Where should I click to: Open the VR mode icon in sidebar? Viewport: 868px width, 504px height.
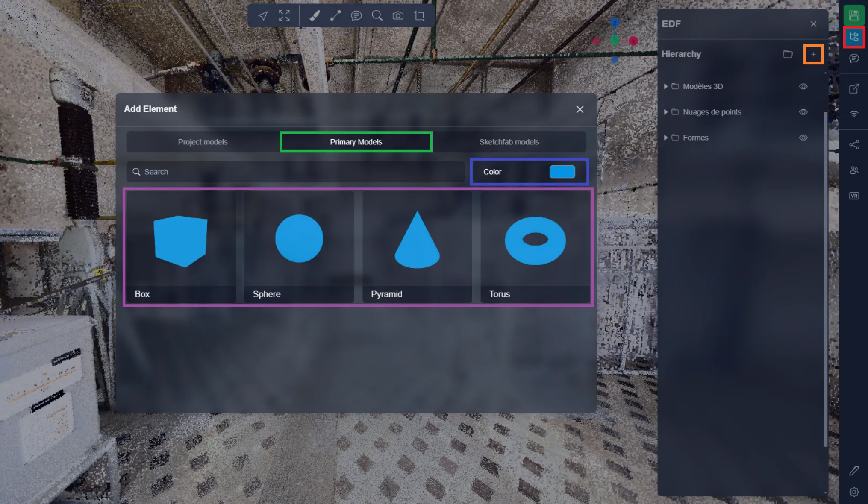click(854, 196)
